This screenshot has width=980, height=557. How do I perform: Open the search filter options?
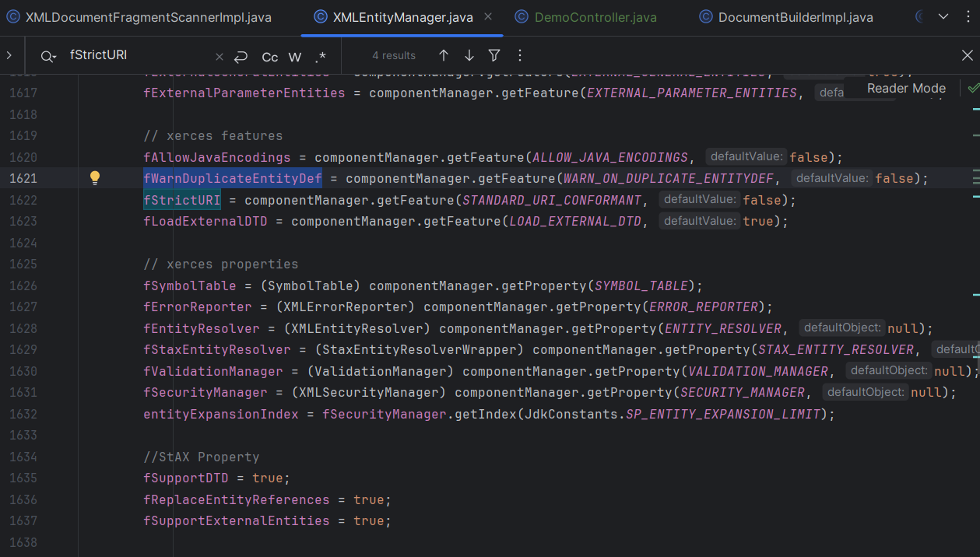tap(494, 55)
